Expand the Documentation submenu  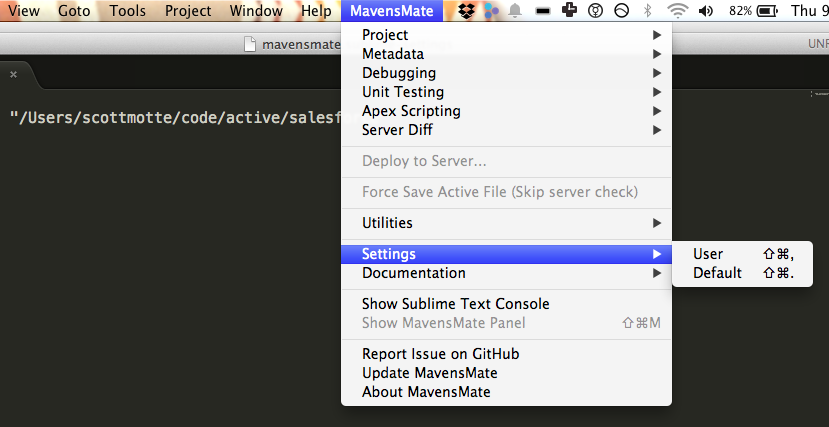(506, 273)
